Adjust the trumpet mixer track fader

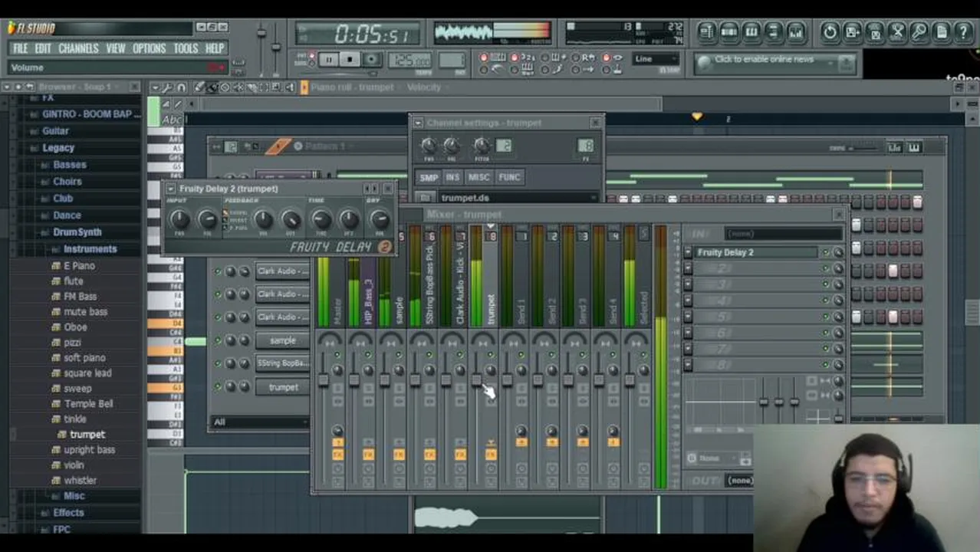click(476, 381)
